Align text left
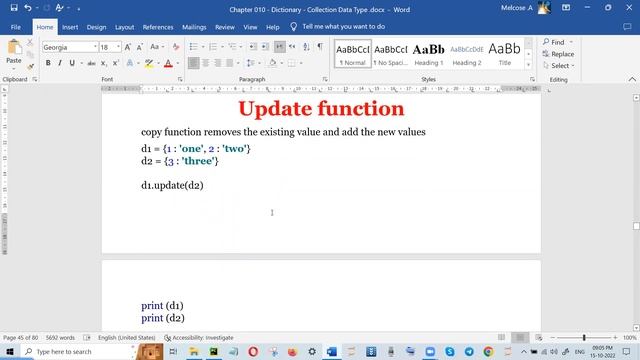 pos(193,63)
